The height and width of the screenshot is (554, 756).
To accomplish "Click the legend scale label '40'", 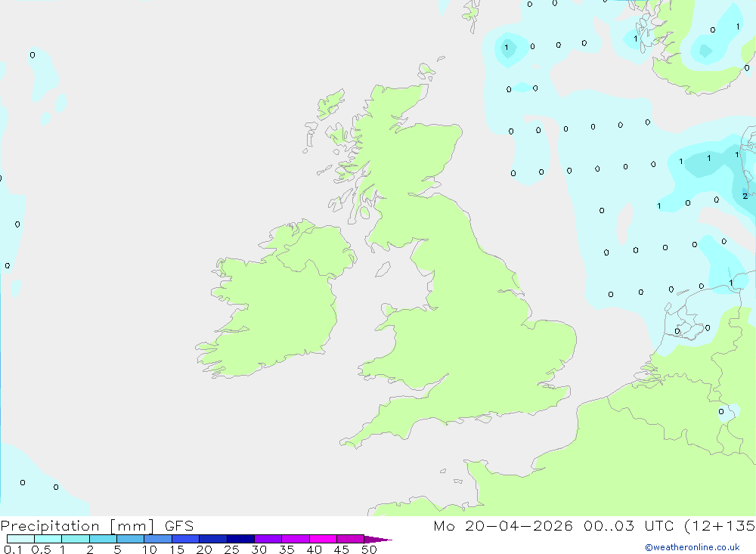I will (314, 549).
